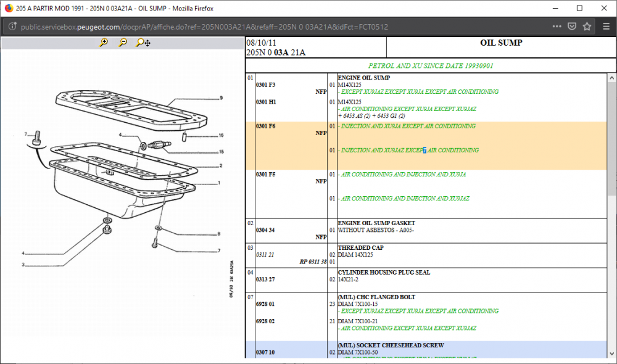This screenshot has height=364, width=617.
Task: Click the DIAM 14X125 description
Action: 355,255
